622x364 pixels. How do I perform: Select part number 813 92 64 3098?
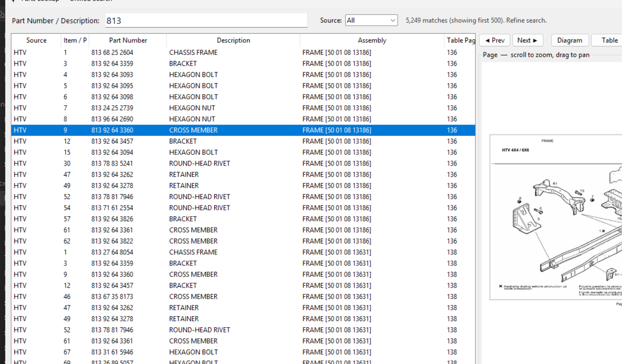112,97
